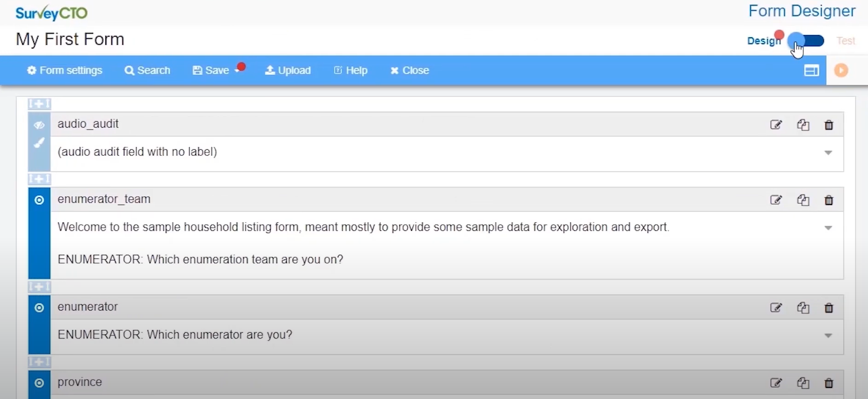Delete the audio_audit field

point(829,125)
